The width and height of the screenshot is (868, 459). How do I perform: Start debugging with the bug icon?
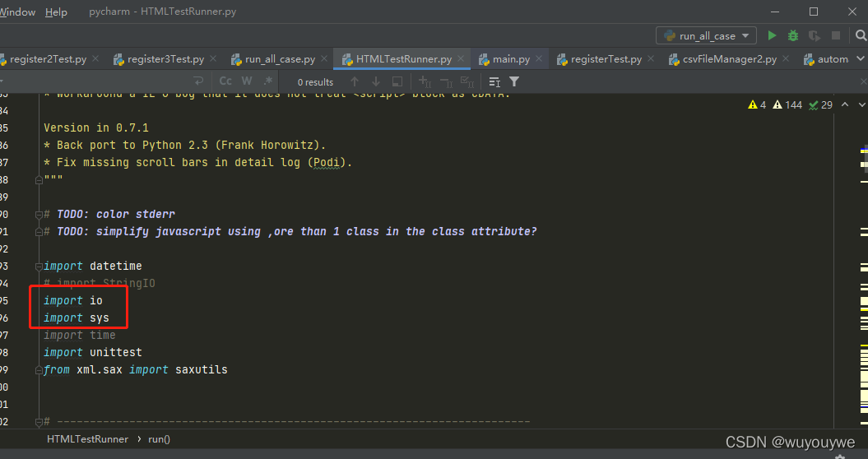click(792, 35)
